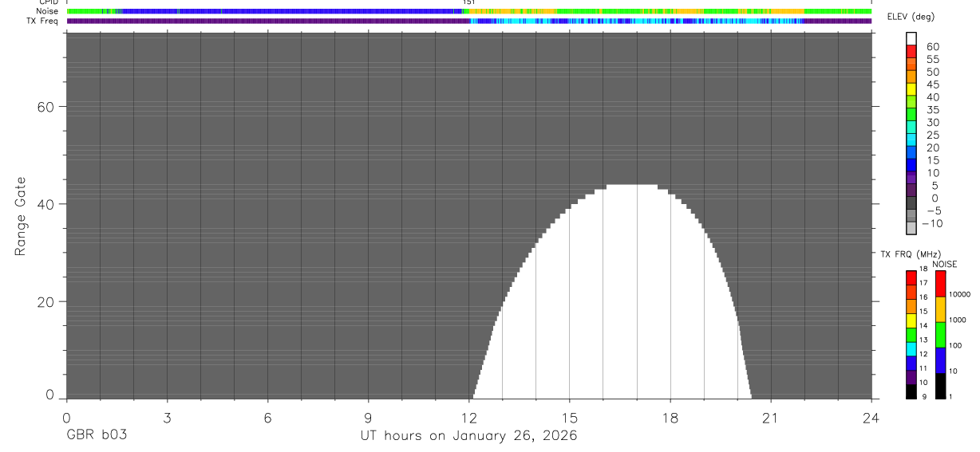The height and width of the screenshot is (452, 980).
Task: Click the green NOISE swatch between 1000 and 100
Action: click(x=940, y=335)
